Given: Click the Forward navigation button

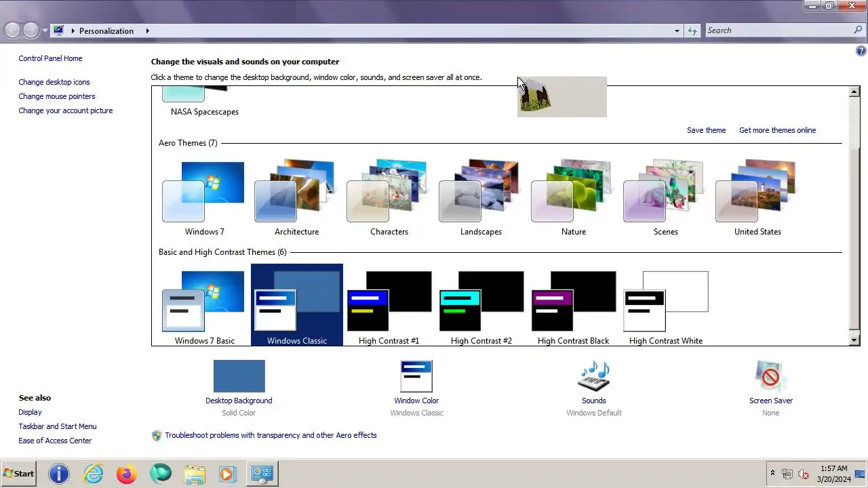Looking at the screenshot, I should click(31, 30).
